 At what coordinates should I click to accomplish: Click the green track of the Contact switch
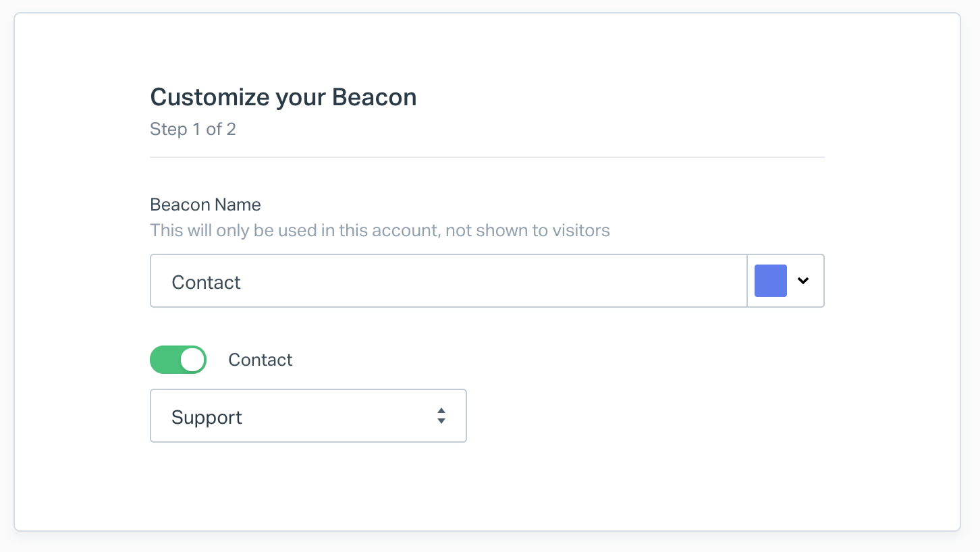tap(164, 360)
